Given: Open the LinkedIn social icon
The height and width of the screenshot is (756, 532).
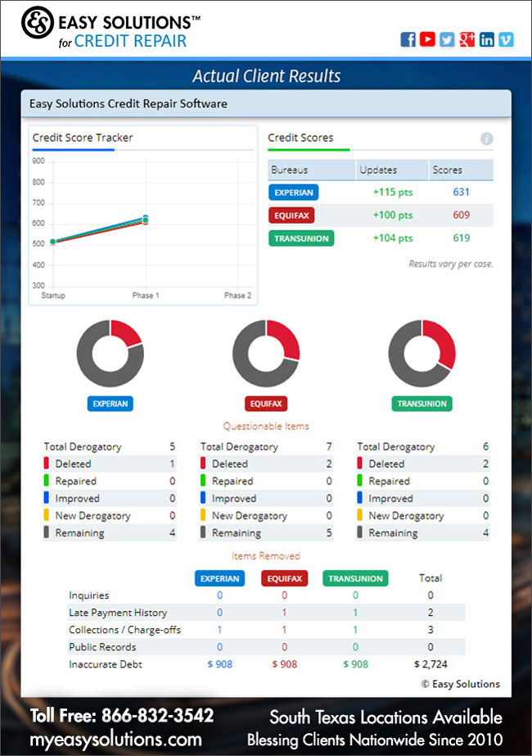Looking at the screenshot, I should pos(486,39).
